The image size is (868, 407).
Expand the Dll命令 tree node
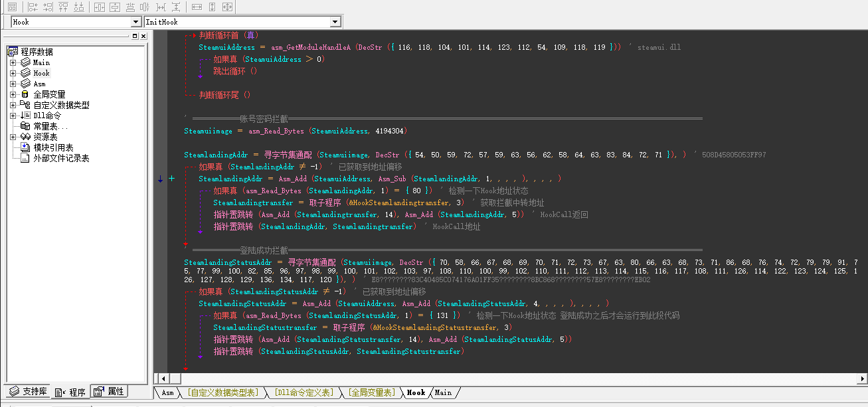point(13,116)
